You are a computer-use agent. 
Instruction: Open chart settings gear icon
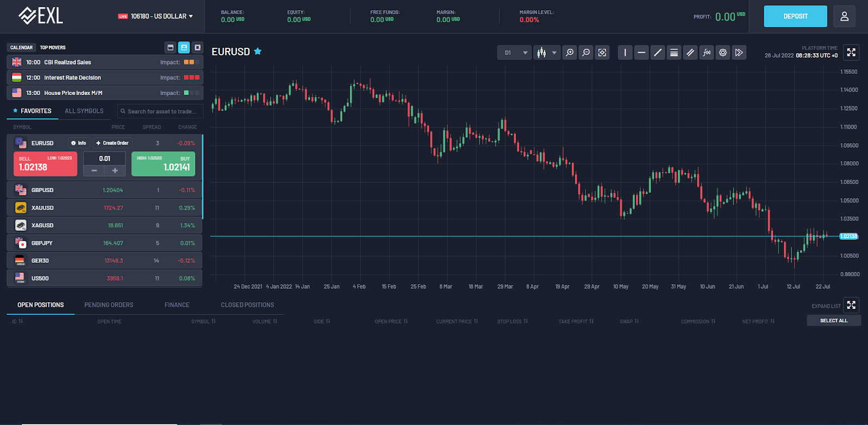pyautogui.click(x=723, y=53)
